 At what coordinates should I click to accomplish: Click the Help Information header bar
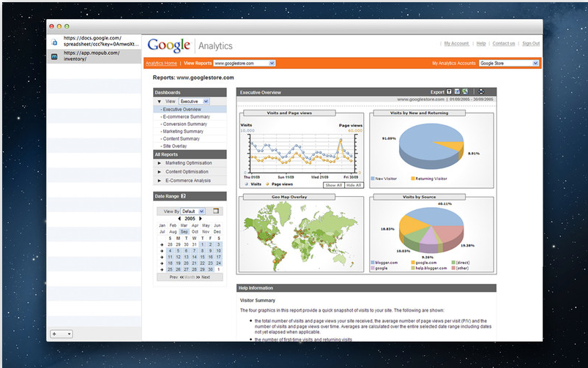pos(366,288)
